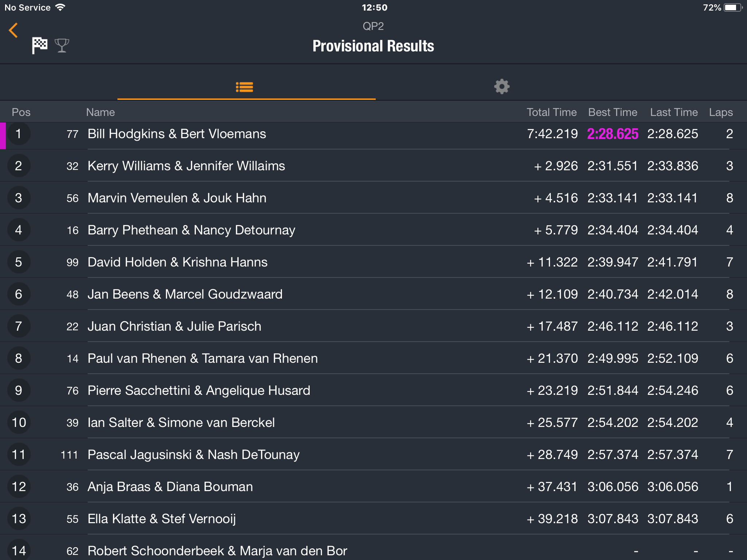Open Bill Hodgkins & Bert Vloemans row
This screenshot has width=747, height=560.
pyautogui.click(x=373, y=134)
